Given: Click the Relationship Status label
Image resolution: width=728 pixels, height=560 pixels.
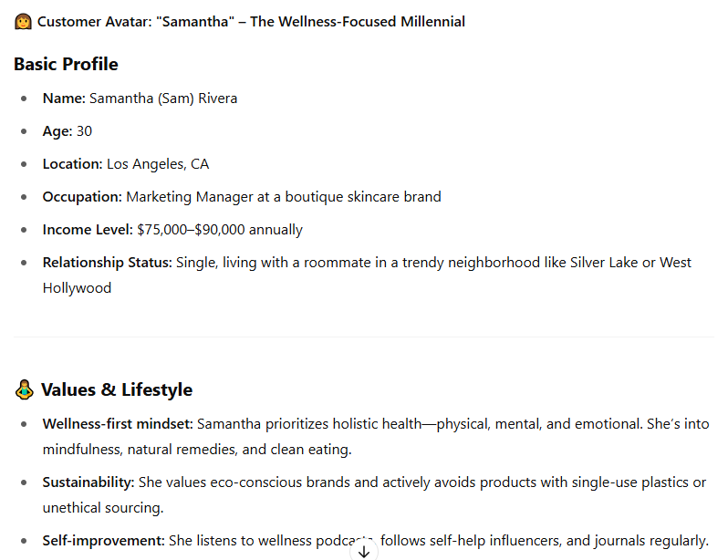Looking at the screenshot, I should pos(108,263).
